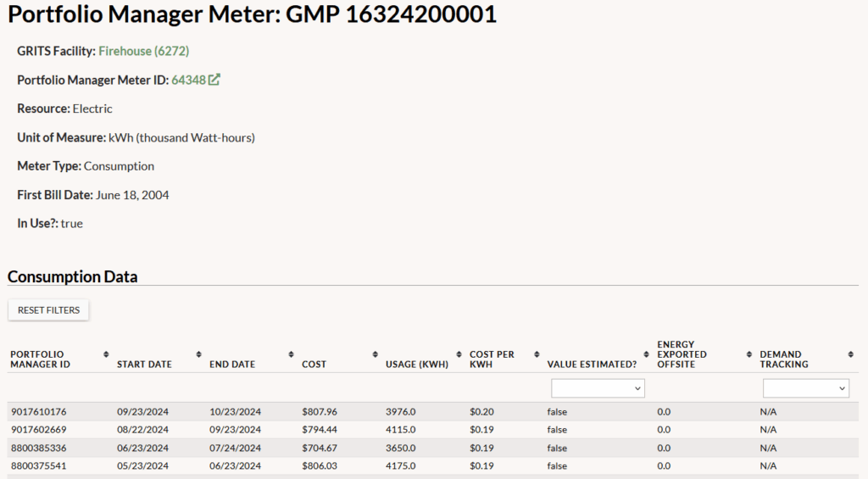Open Portfolio Manager Meter ID 64348 link
The width and height of the screenshot is (868, 479).
[x=188, y=80]
